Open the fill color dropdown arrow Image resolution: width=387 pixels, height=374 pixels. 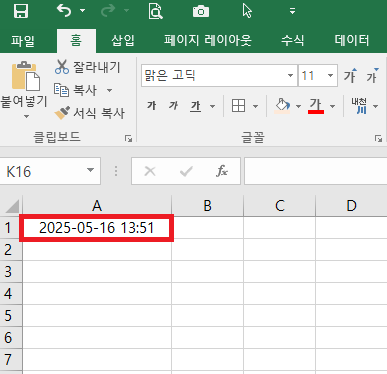point(298,106)
